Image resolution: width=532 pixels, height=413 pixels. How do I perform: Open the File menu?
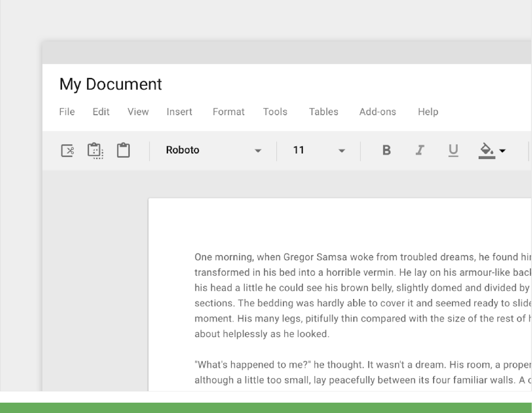[67, 112]
